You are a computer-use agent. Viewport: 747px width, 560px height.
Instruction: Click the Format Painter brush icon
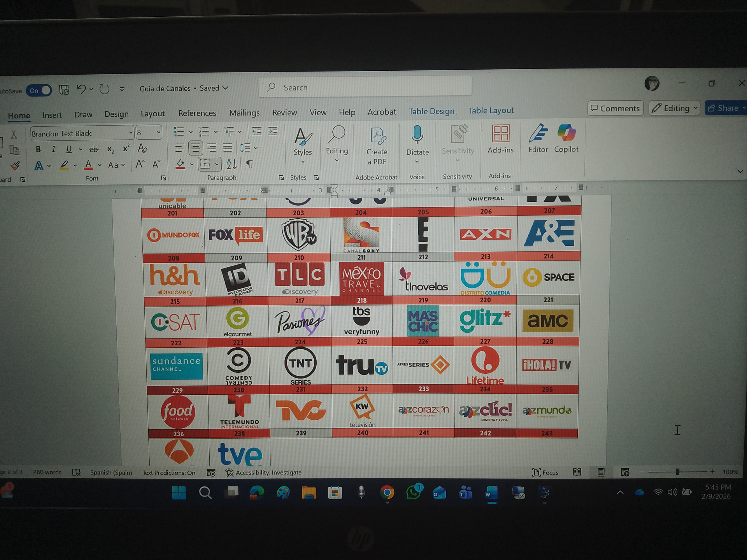[15, 166]
